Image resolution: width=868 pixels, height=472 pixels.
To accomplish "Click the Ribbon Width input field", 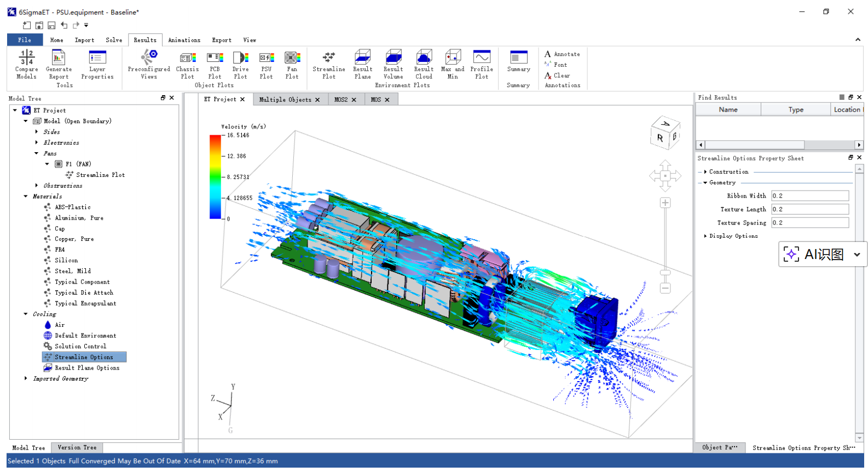I will 809,196.
